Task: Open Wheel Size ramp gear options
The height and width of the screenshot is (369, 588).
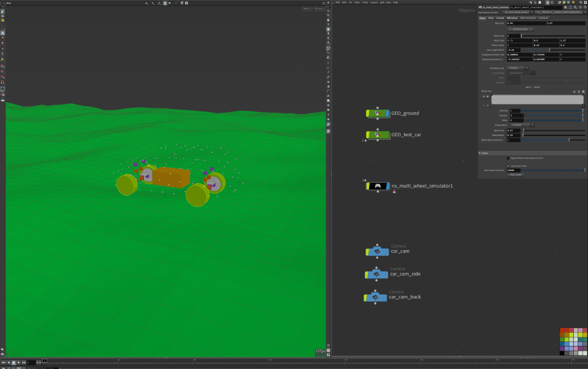Action: [x=584, y=92]
